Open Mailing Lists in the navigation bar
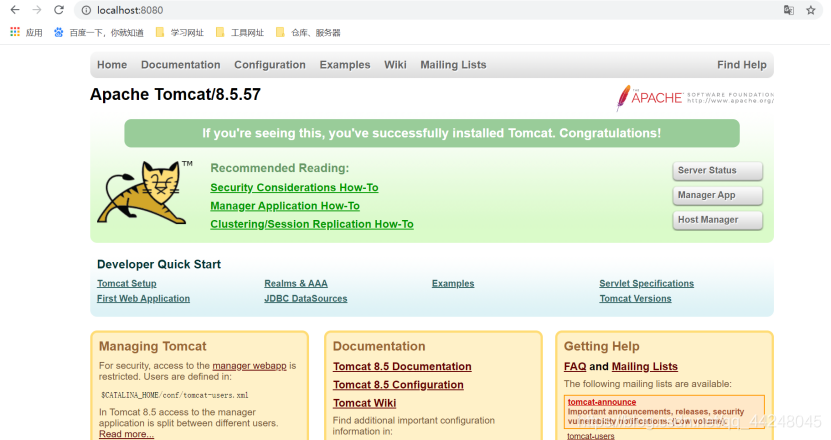Screen dimensions: 831x440 pos(453,65)
